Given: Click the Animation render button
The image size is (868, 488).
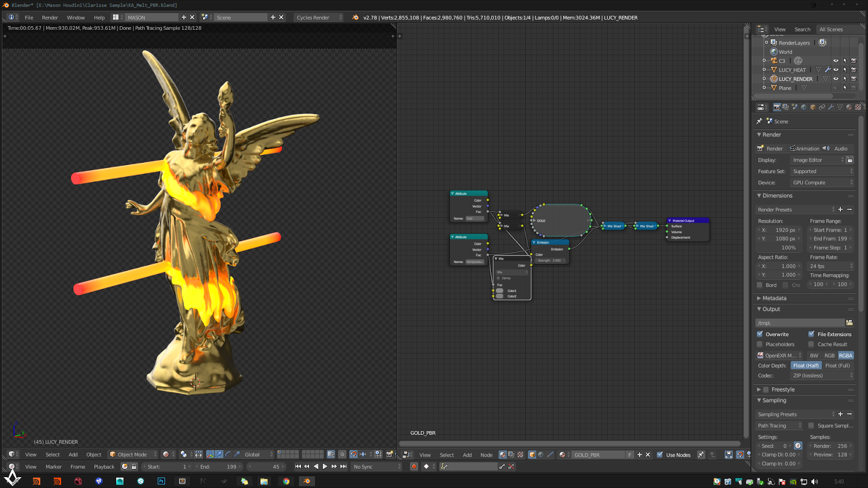Looking at the screenshot, I should 805,149.
